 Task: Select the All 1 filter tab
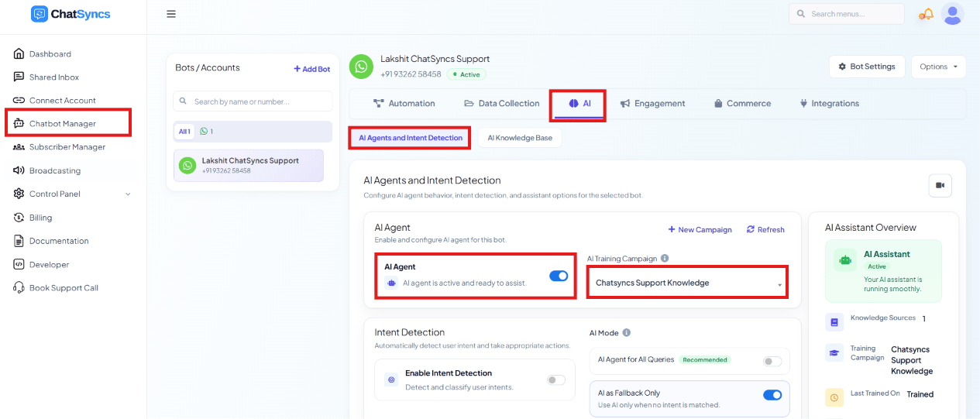[184, 132]
